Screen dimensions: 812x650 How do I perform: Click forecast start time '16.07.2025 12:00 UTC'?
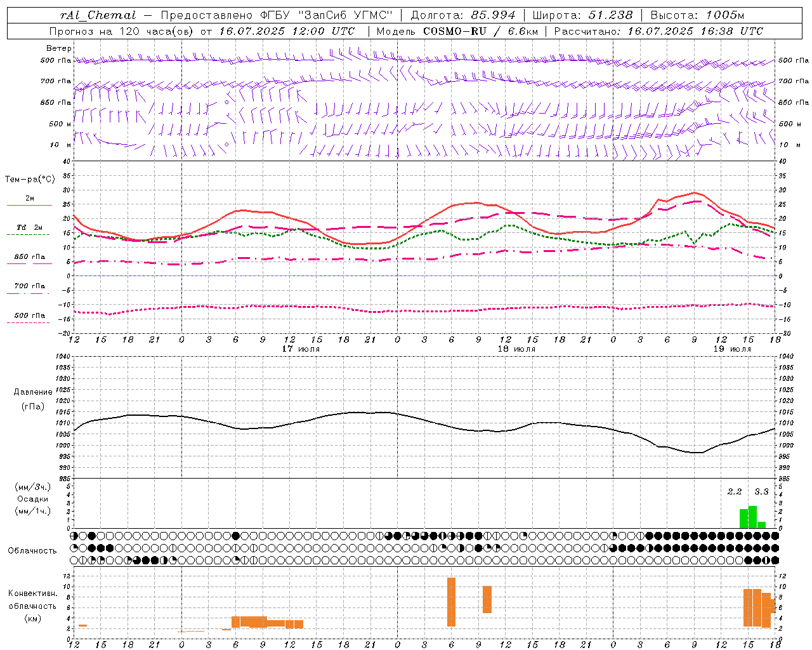[x=287, y=31]
